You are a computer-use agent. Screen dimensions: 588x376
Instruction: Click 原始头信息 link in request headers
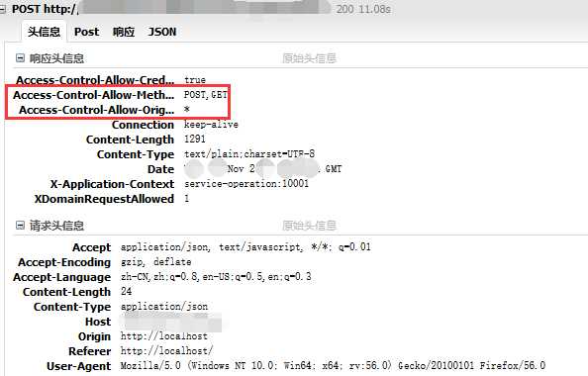309,226
